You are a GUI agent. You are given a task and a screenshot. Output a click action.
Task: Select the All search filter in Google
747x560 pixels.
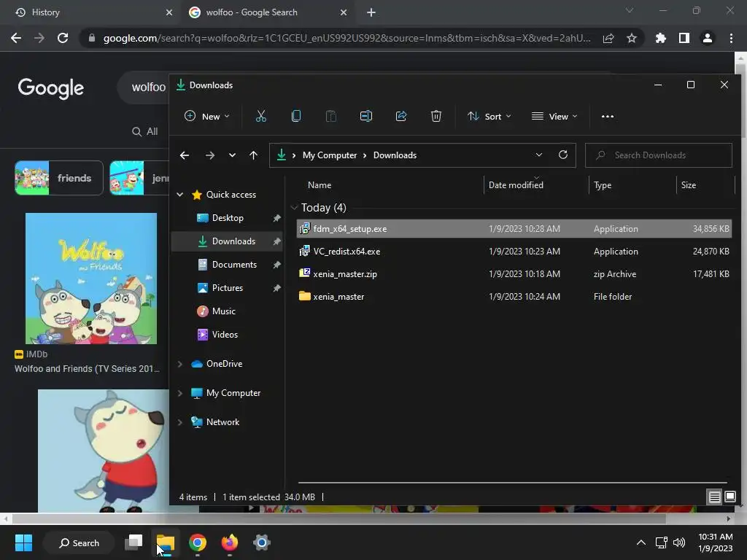point(145,131)
